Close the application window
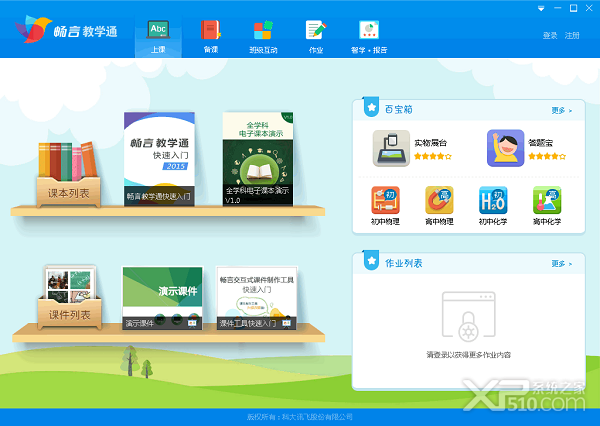This screenshot has height=426, width=600. coord(589,8)
